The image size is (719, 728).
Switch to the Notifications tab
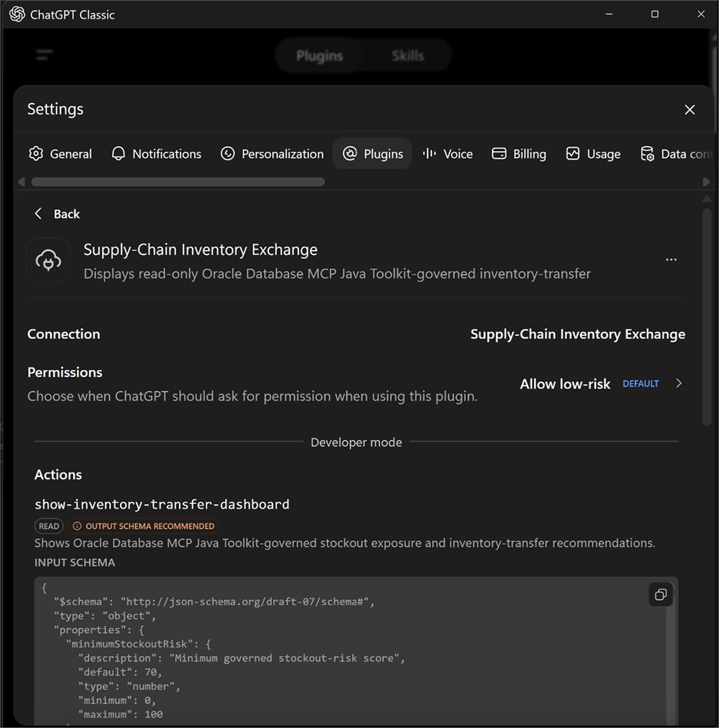click(157, 154)
